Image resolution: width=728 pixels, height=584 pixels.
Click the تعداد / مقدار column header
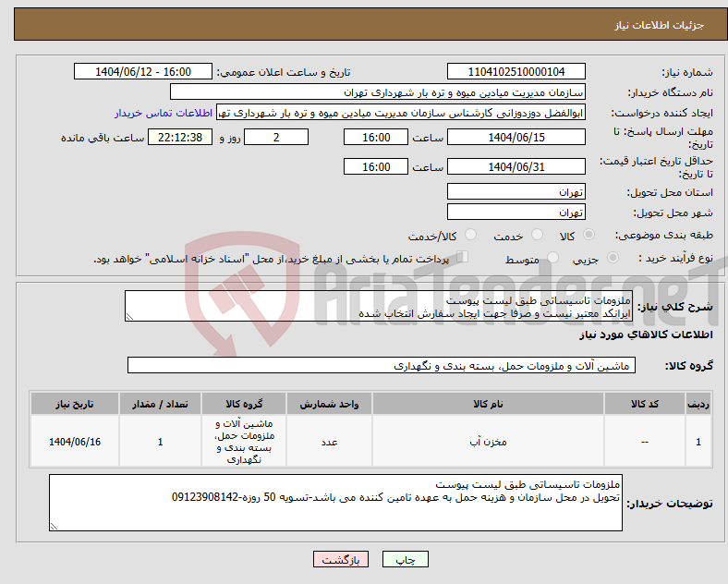pos(160,404)
